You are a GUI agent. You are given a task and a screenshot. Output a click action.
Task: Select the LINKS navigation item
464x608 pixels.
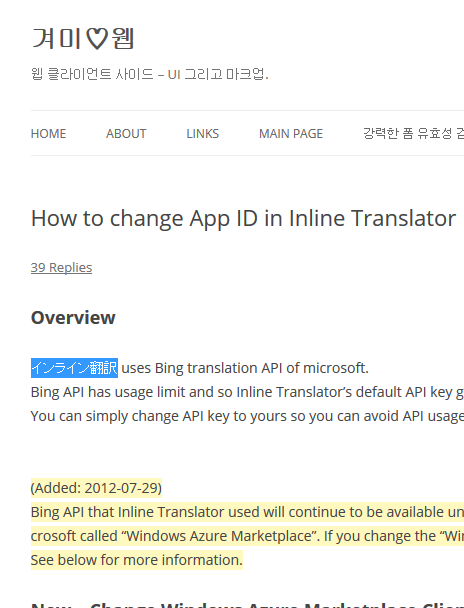click(202, 133)
